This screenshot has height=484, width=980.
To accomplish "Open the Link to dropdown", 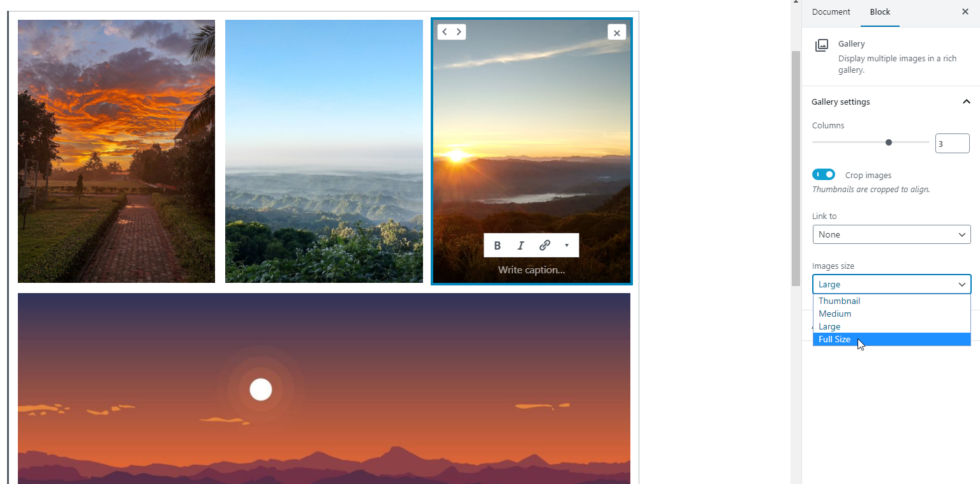I will click(x=891, y=234).
